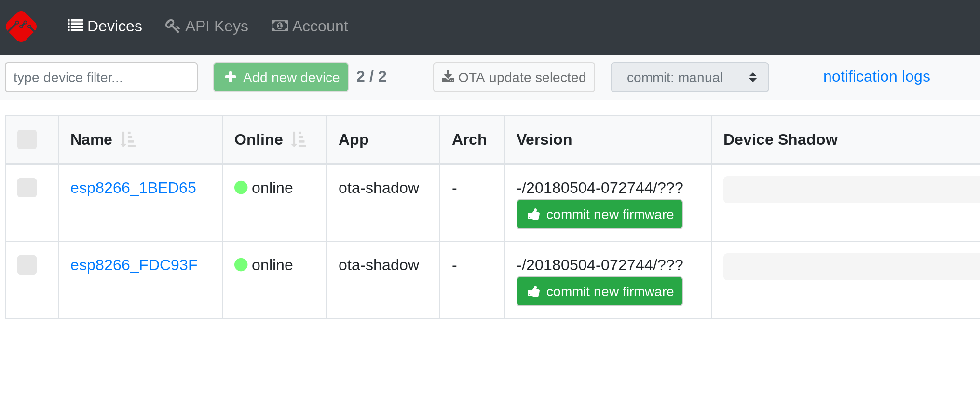
Task: Click the download icon on OTA update
Action: [x=448, y=77]
